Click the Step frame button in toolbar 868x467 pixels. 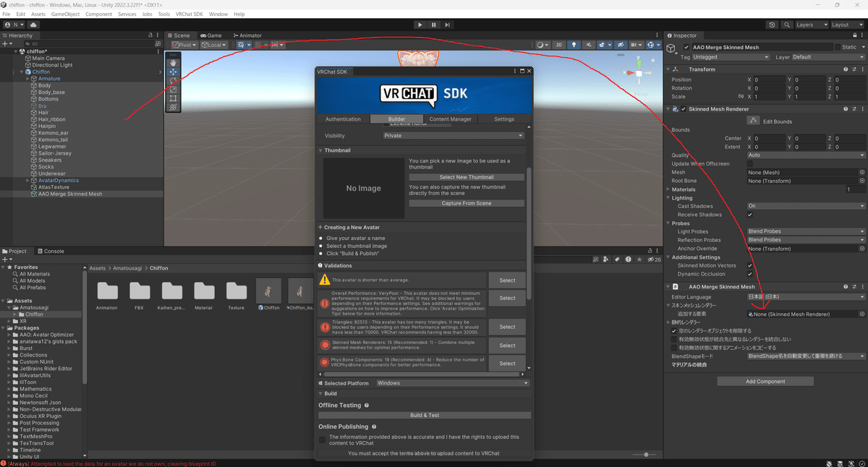click(448, 25)
